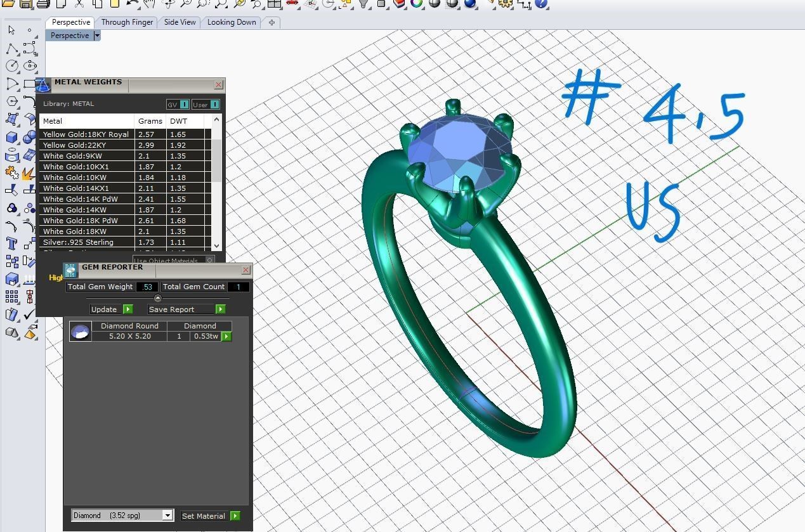Click the green arrow beside Update
Image resolution: width=805 pixels, height=532 pixels.
(x=128, y=309)
